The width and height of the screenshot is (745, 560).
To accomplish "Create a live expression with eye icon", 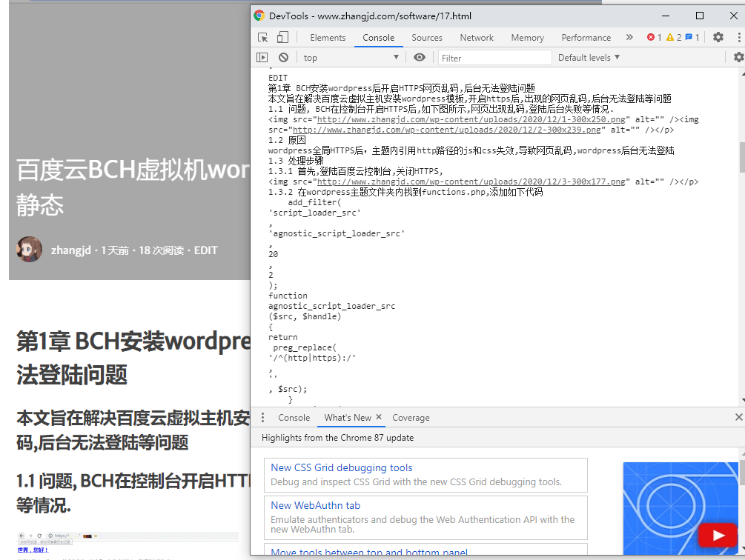I will point(419,58).
